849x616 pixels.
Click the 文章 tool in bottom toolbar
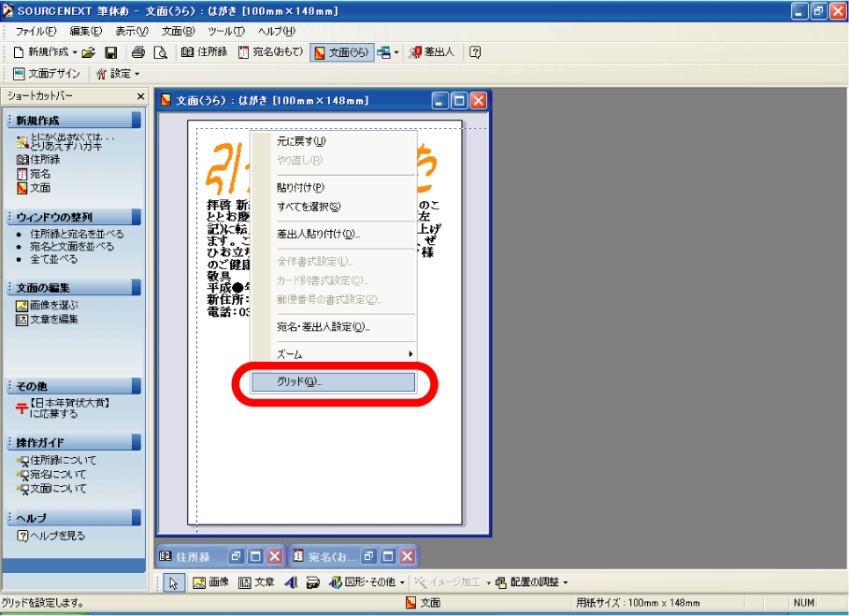click(x=256, y=582)
